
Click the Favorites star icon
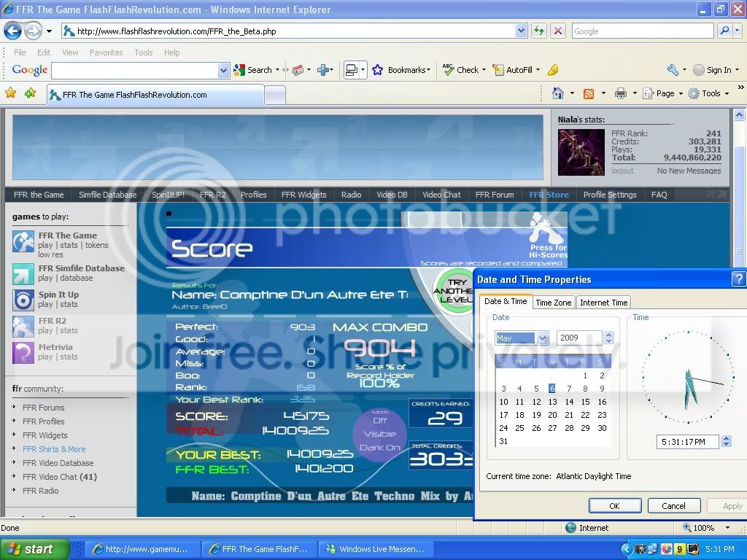coord(11,93)
